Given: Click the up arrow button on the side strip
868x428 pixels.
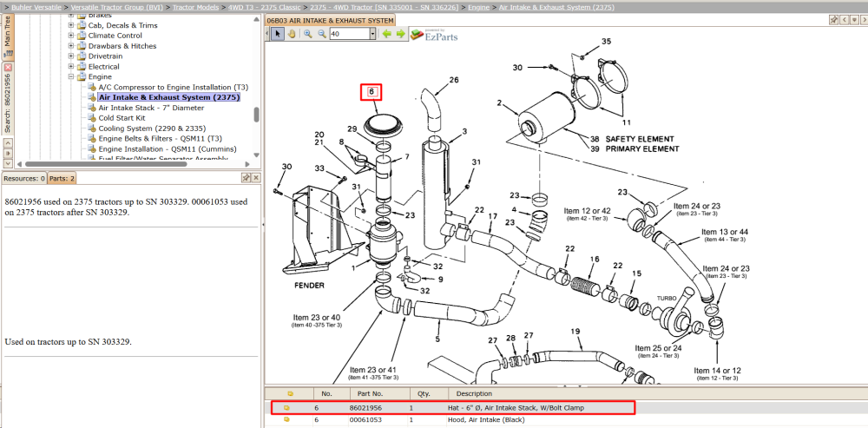Looking at the screenshot, I should [x=8, y=143].
